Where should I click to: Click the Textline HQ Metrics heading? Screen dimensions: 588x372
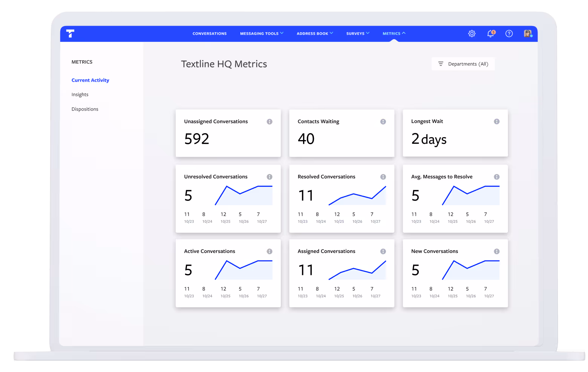[x=224, y=64]
